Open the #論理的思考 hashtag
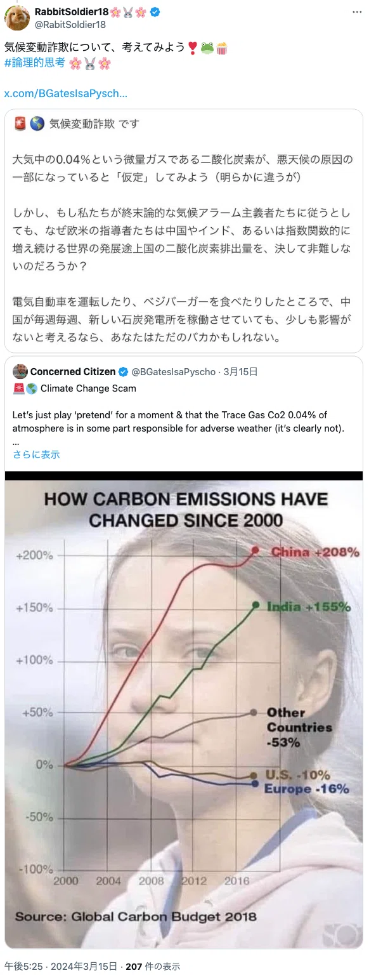369x980 pixels. point(35,63)
